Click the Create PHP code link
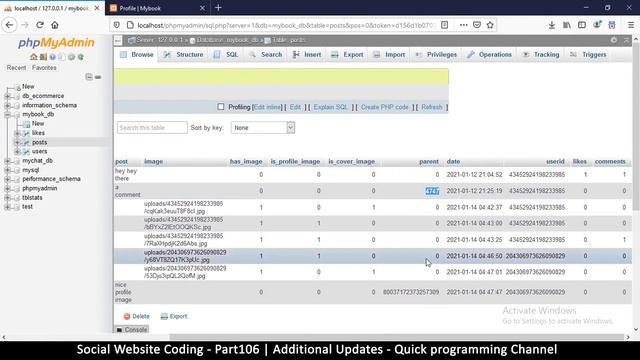Screen dimensions: 640x360 click(x=384, y=107)
